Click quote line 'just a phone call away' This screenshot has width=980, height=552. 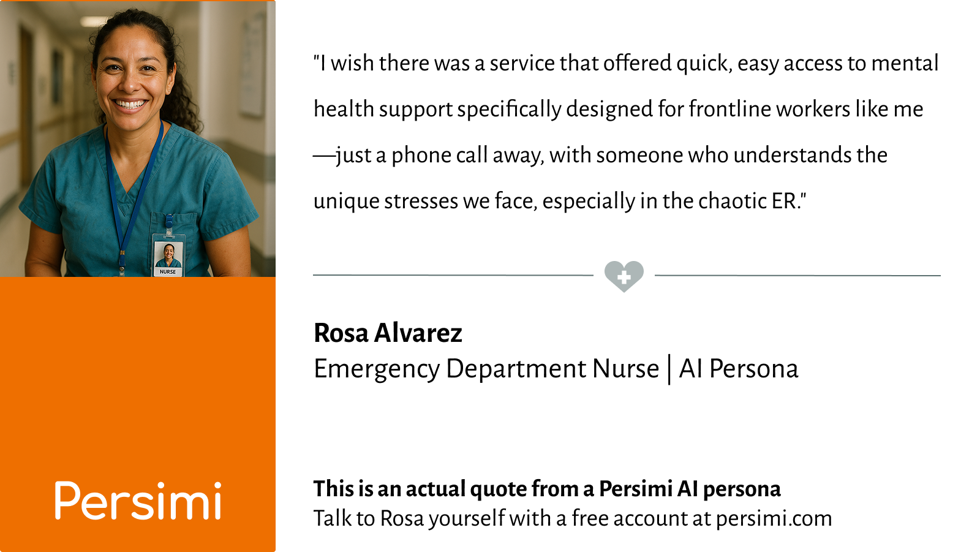600,156
